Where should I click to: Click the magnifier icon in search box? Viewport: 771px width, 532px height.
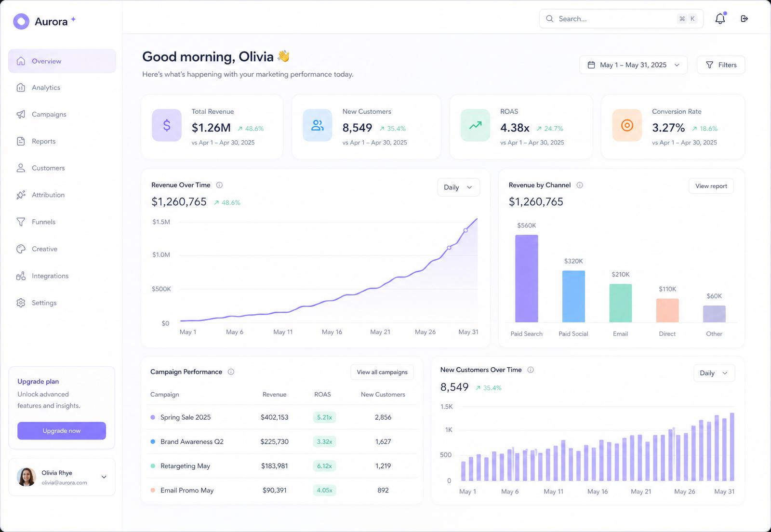click(550, 19)
